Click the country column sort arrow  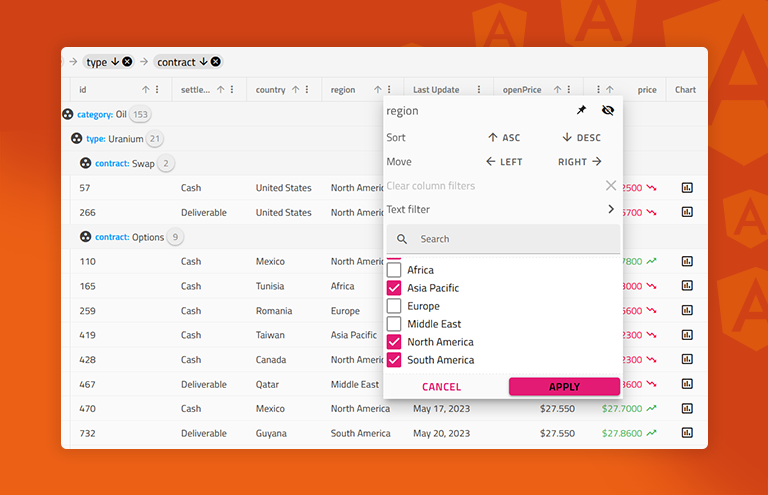(294, 90)
